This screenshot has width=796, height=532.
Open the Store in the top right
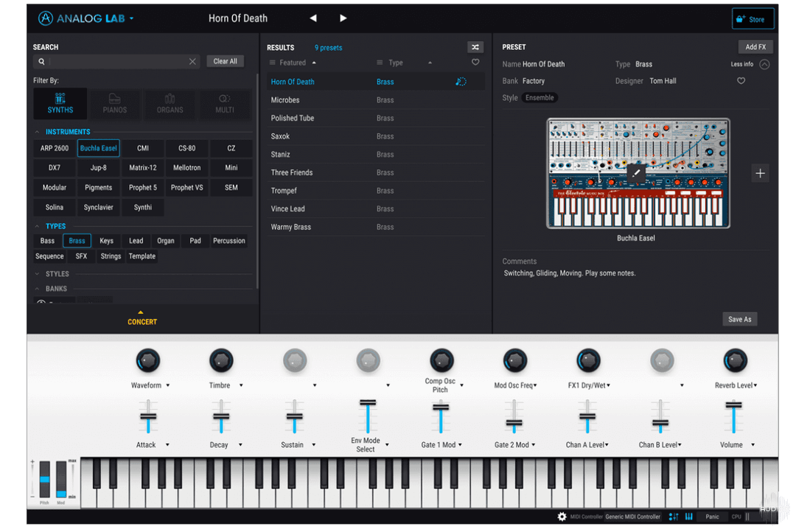[753, 18]
